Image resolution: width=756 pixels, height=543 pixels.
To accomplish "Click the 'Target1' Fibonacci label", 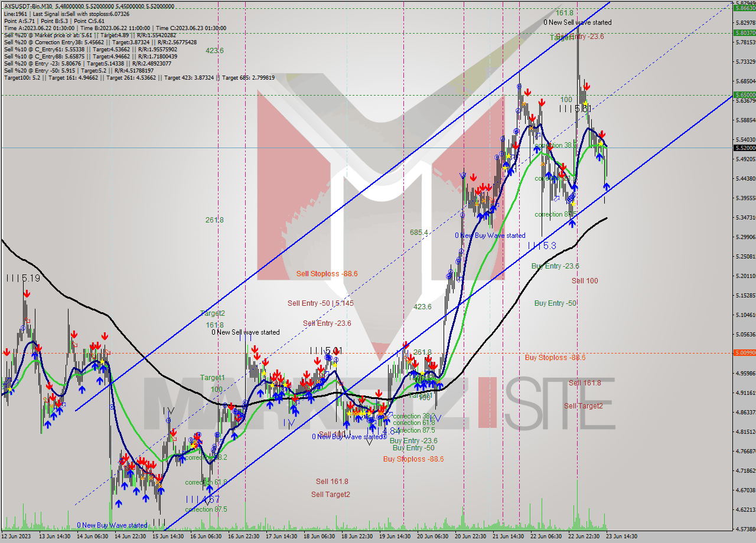I will pos(212,378).
